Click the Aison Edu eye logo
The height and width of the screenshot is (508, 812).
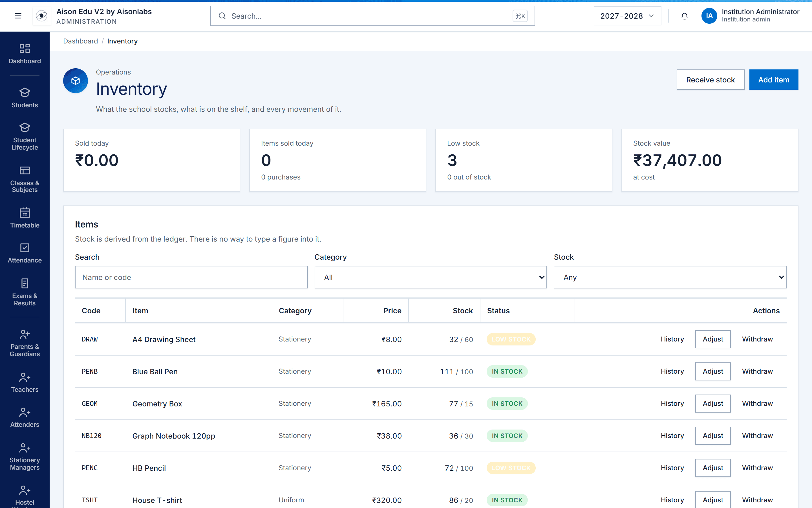pos(41,16)
